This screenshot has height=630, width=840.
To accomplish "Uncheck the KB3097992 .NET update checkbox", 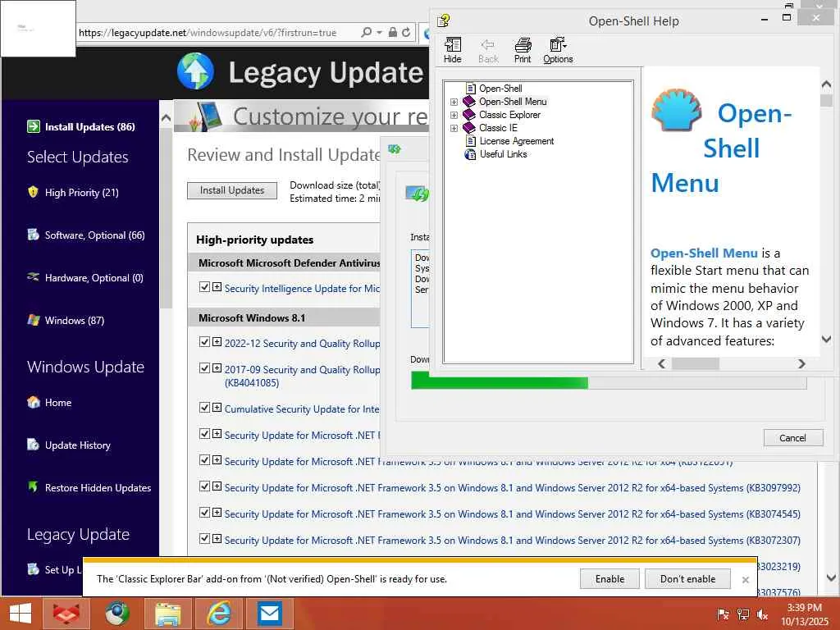I will point(204,486).
